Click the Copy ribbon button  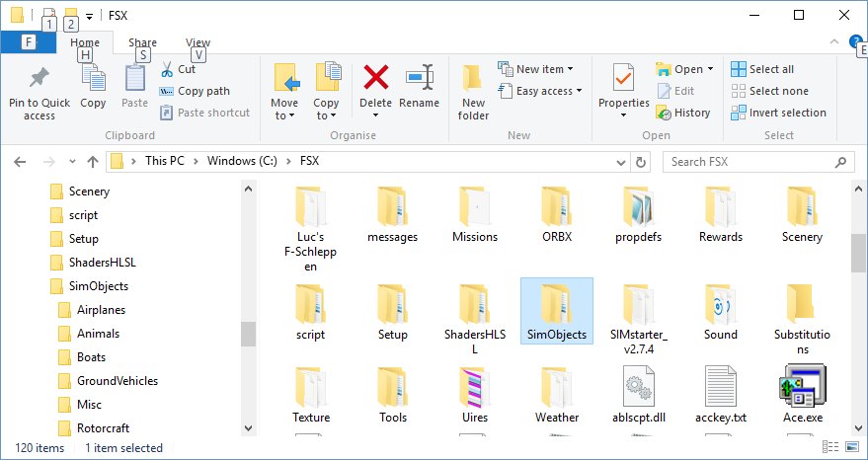(93, 88)
